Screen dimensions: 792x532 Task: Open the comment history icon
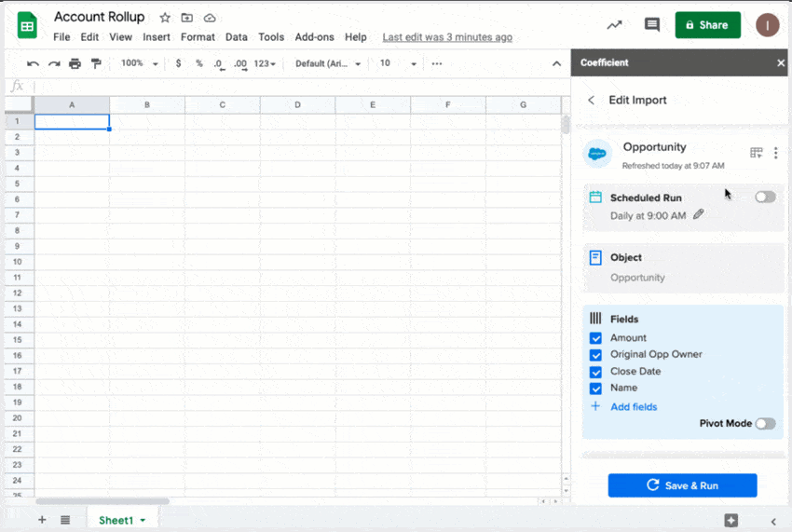coord(652,25)
